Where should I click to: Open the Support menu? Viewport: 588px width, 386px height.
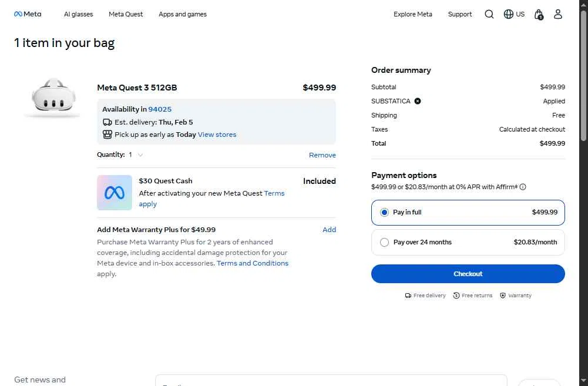click(x=460, y=14)
